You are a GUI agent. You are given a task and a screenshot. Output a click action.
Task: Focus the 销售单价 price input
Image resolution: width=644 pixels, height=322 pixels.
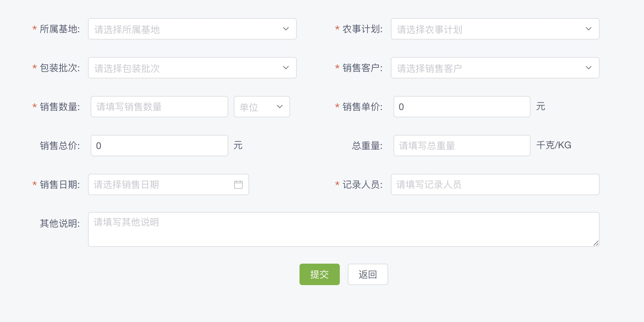pos(462,107)
